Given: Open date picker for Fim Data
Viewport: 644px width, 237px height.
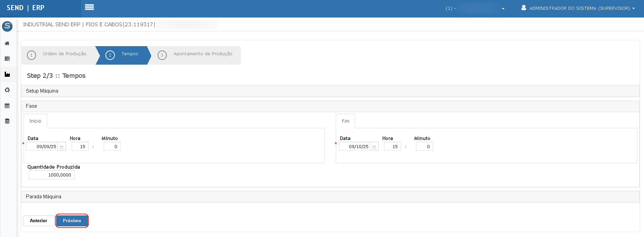Looking at the screenshot, I should click(374, 147).
